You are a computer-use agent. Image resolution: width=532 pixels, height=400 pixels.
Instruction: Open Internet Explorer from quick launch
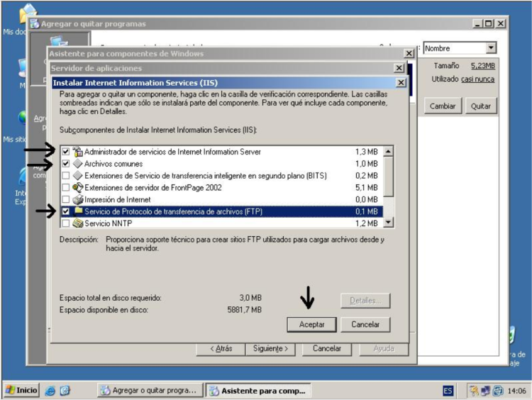tap(50, 391)
